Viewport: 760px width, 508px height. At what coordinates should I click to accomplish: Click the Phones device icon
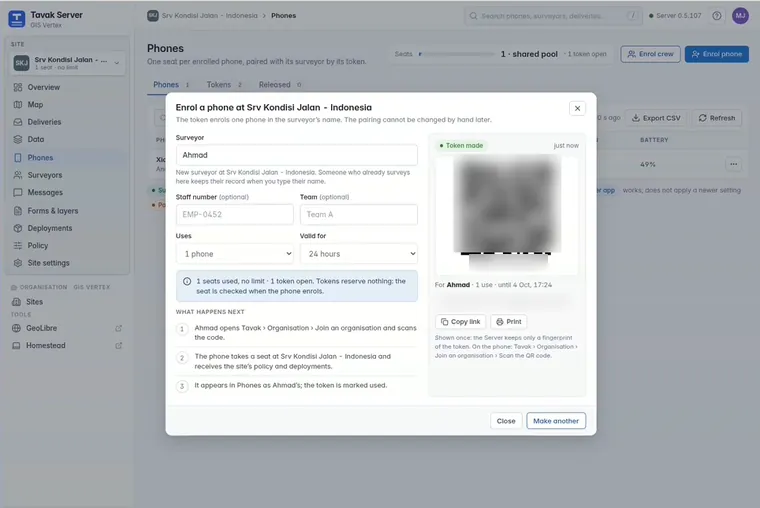coord(18,158)
